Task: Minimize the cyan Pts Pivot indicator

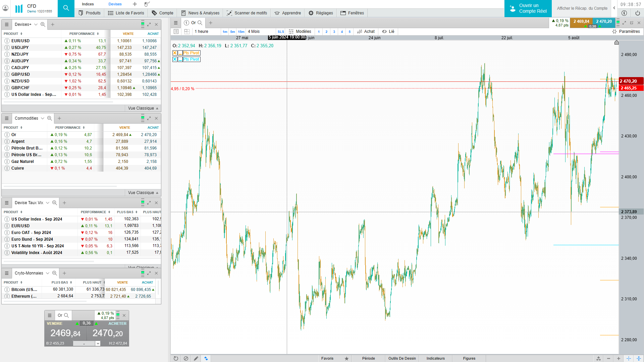Action: pyautogui.click(x=180, y=59)
